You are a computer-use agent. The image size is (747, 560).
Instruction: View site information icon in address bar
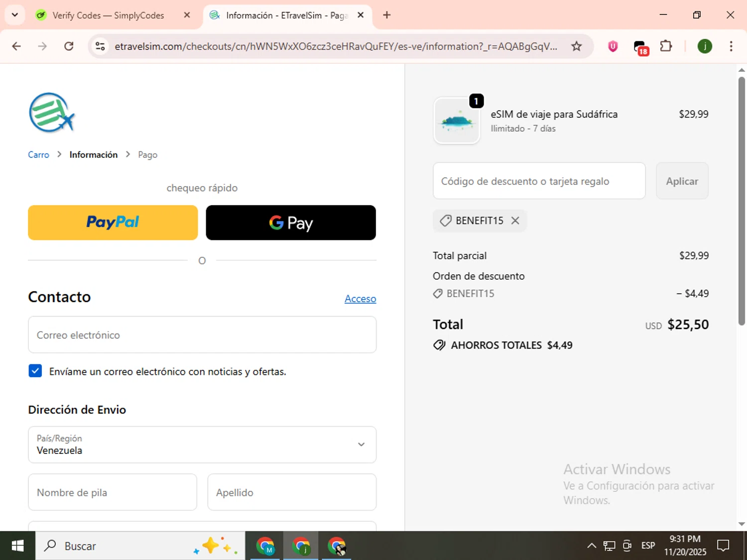(x=100, y=46)
